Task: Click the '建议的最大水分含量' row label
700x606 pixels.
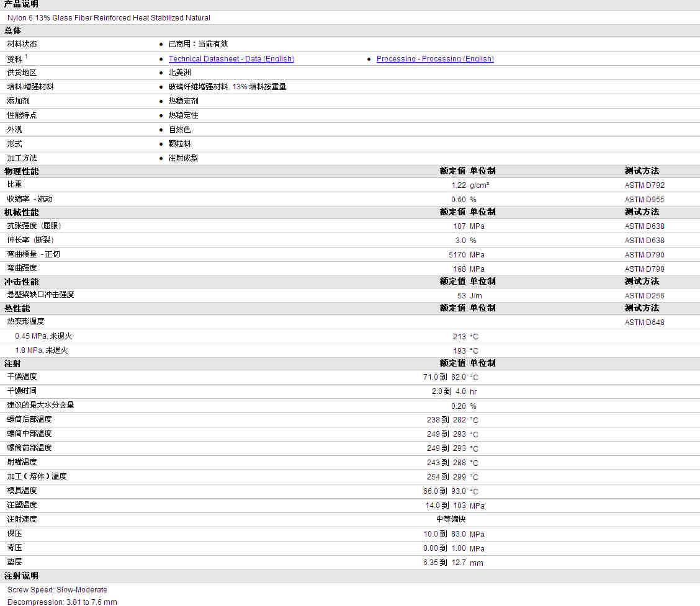Action: tap(40, 405)
